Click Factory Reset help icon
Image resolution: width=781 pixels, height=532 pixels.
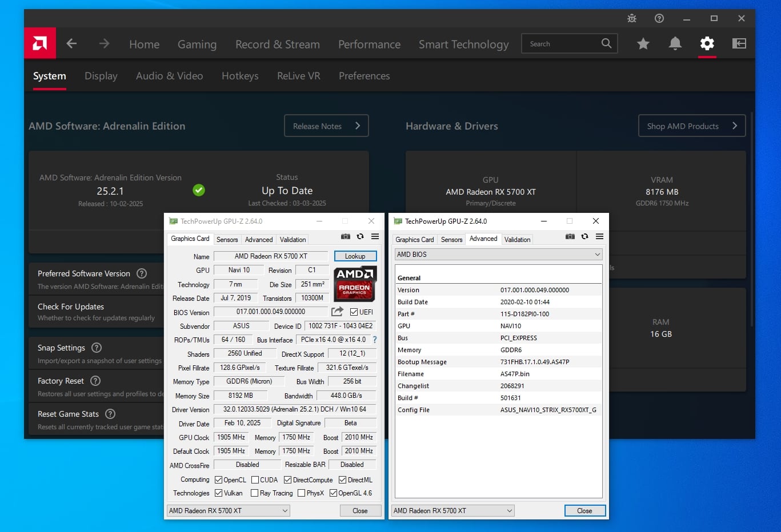(x=95, y=381)
